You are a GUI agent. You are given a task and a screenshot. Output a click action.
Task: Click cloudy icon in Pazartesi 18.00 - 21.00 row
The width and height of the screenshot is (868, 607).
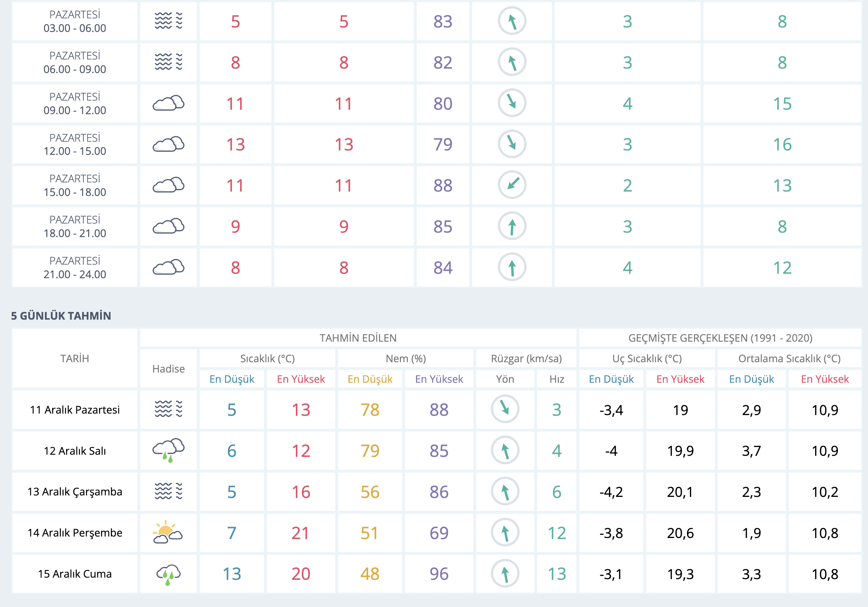click(168, 226)
